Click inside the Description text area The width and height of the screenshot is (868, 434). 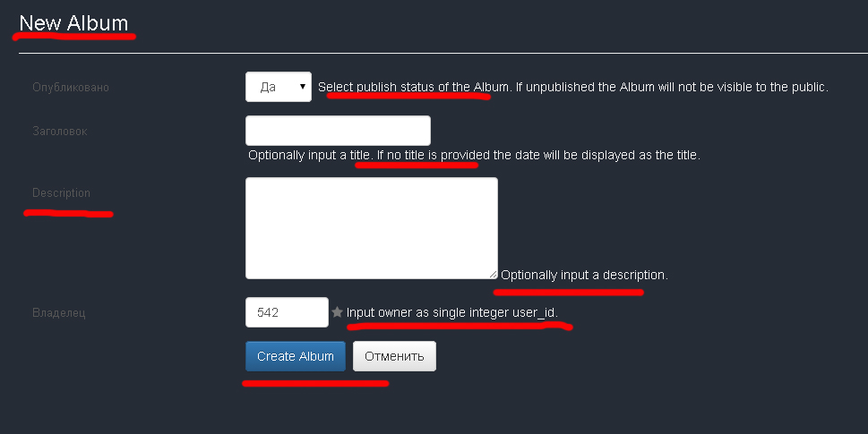pyautogui.click(x=372, y=228)
